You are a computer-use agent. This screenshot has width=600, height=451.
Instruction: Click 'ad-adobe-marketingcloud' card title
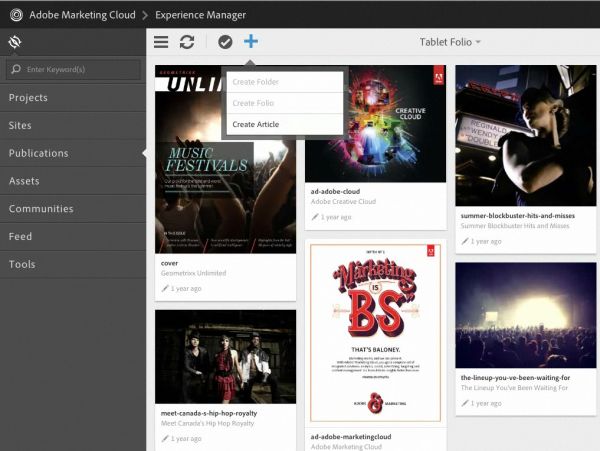click(x=351, y=436)
